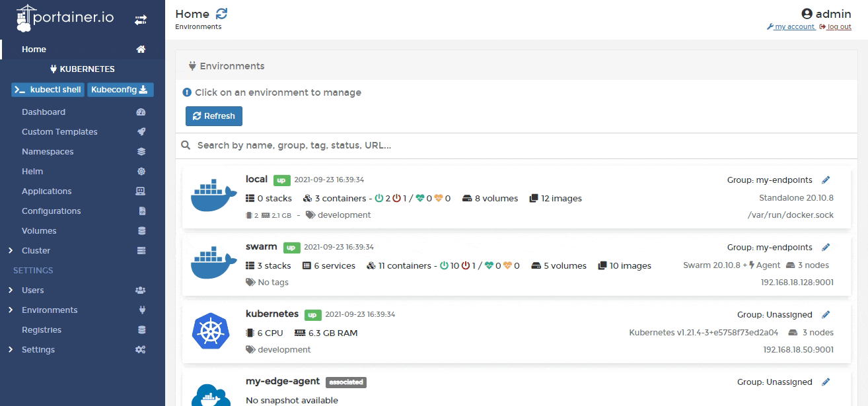Click '8 volumes' in local row
This screenshot has width=868, height=406.
[x=490, y=199]
